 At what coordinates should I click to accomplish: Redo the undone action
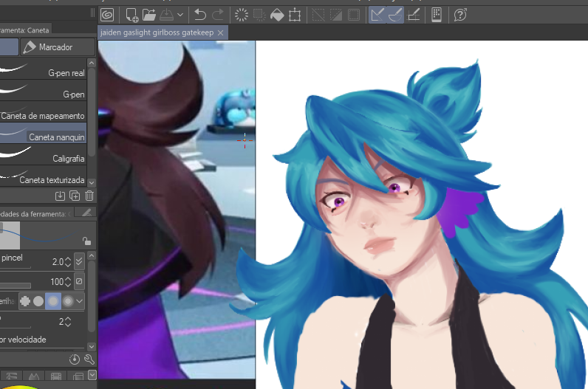tap(218, 15)
